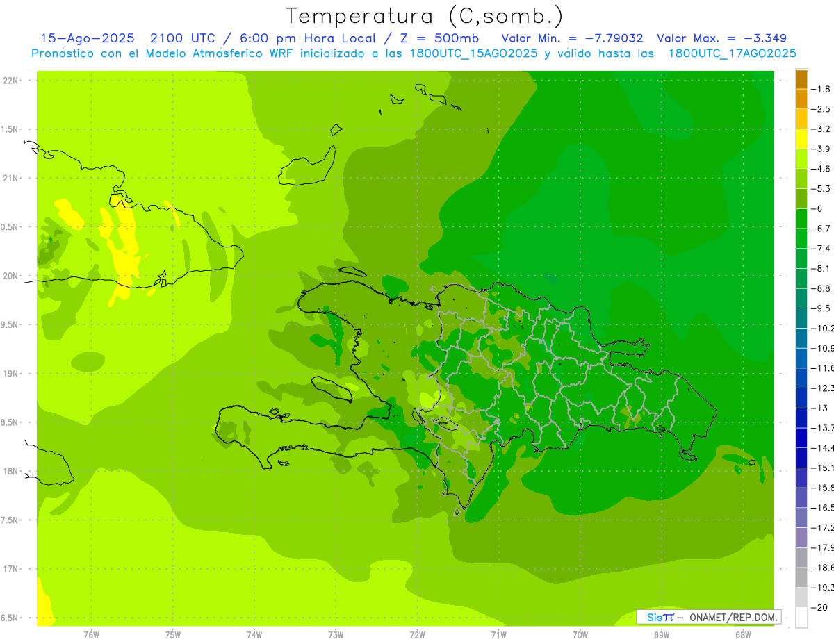Click the "-6" colorbar value
The width and height of the screenshot is (834, 644).
click(817, 208)
